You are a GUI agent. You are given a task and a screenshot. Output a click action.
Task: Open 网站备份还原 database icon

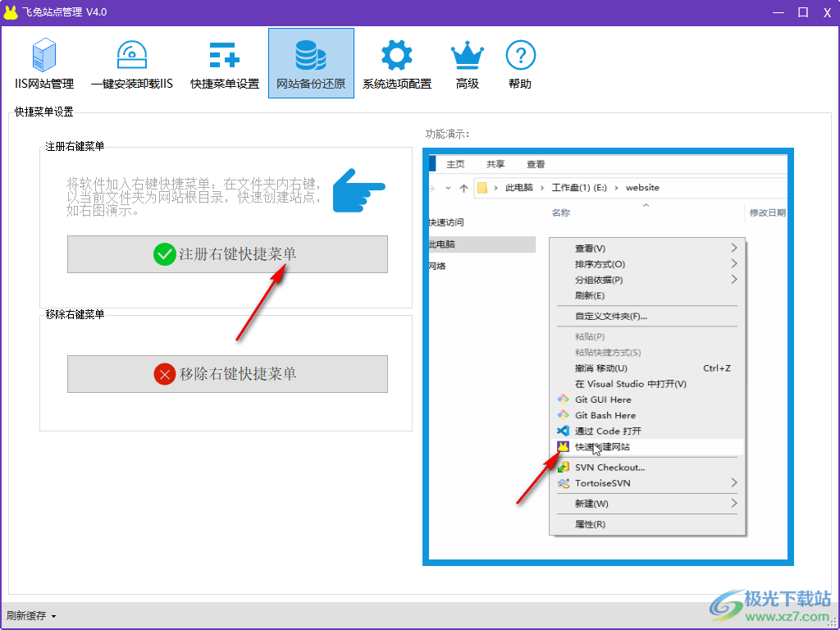coord(311,56)
